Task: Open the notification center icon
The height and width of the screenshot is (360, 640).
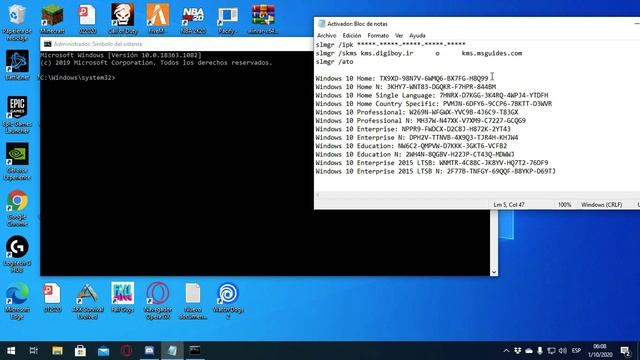Action: pyautogui.click(x=625, y=351)
